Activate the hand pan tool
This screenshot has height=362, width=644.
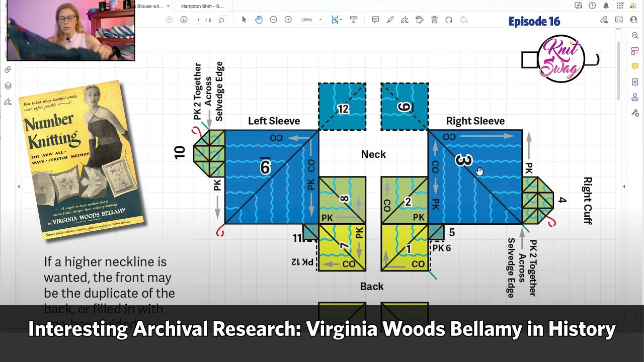(259, 20)
